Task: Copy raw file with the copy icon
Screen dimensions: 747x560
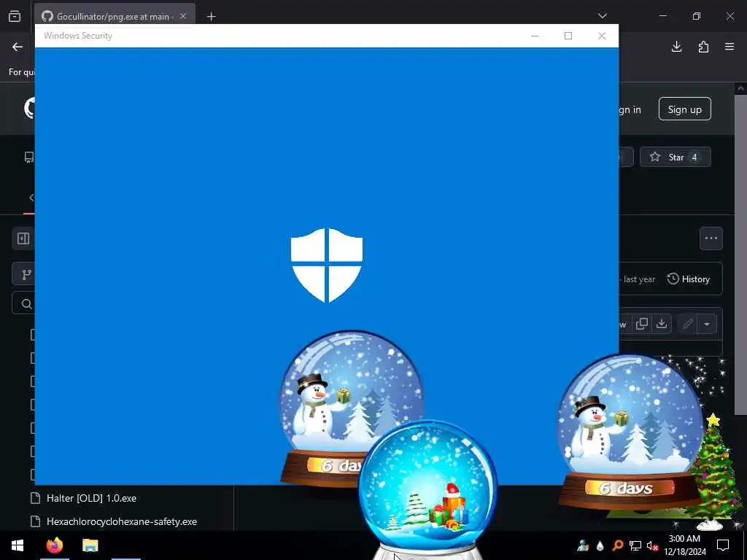Action: point(642,324)
